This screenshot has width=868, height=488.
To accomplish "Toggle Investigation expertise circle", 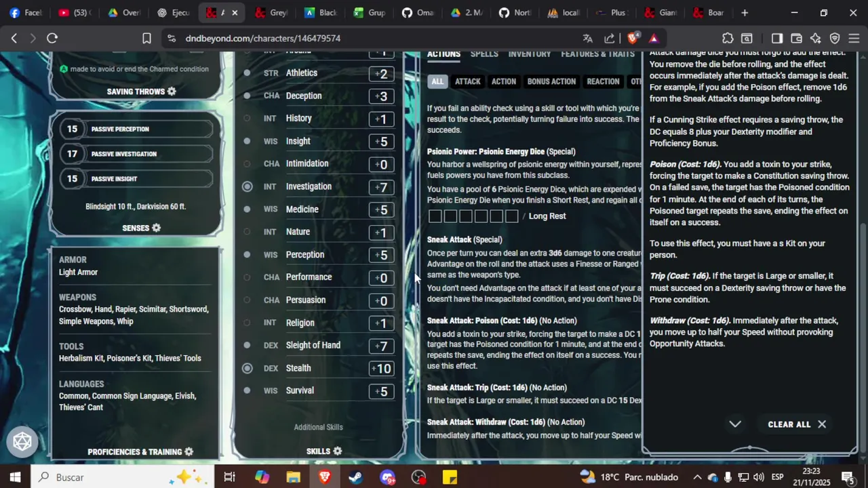I will click(247, 186).
